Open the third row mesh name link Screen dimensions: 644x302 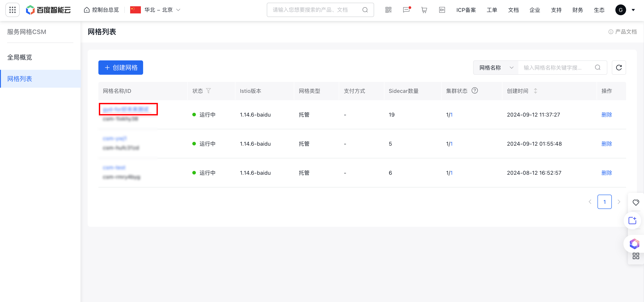point(114,168)
